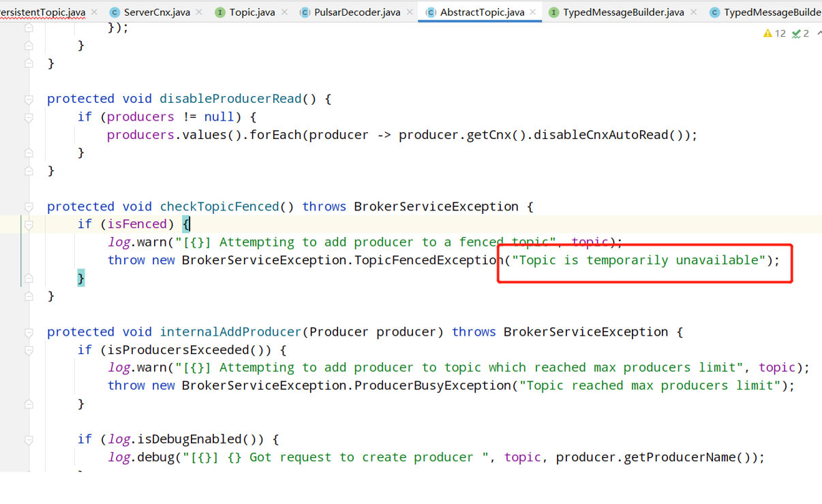Collapse the internalAddProducer method fold marker
The image size is (822, 504).
(29, 332)
